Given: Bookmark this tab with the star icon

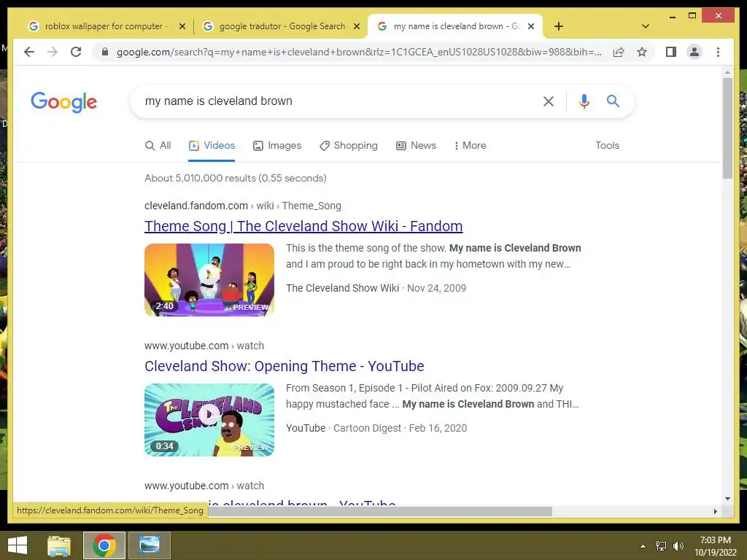Looking at the screenshot, I should coord(642,52).
